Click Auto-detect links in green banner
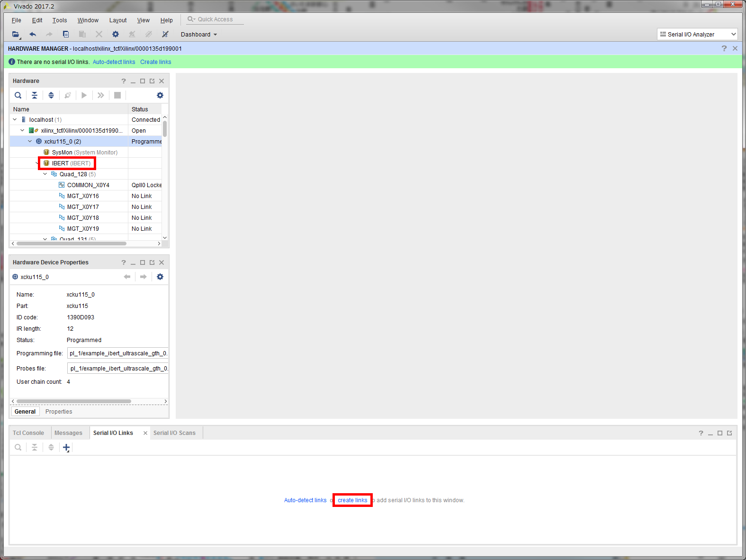Viewport: 746px width, 560px height. [114, 62]
